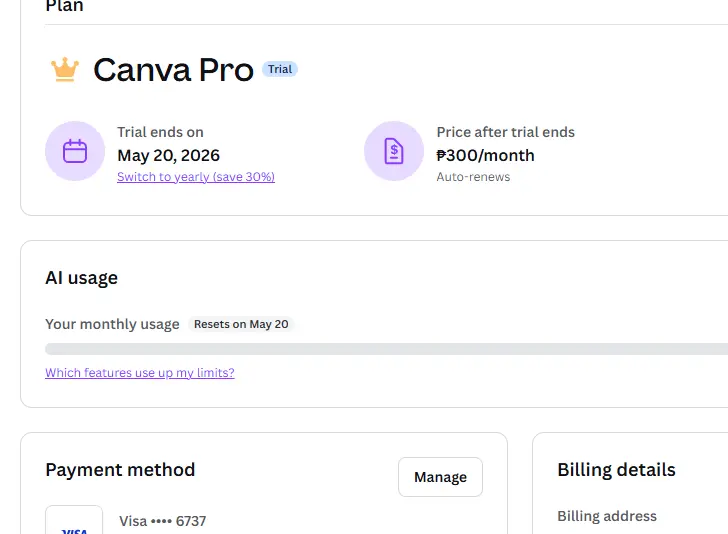
Task: Click the Billing address label
Action: click(607, 516)
